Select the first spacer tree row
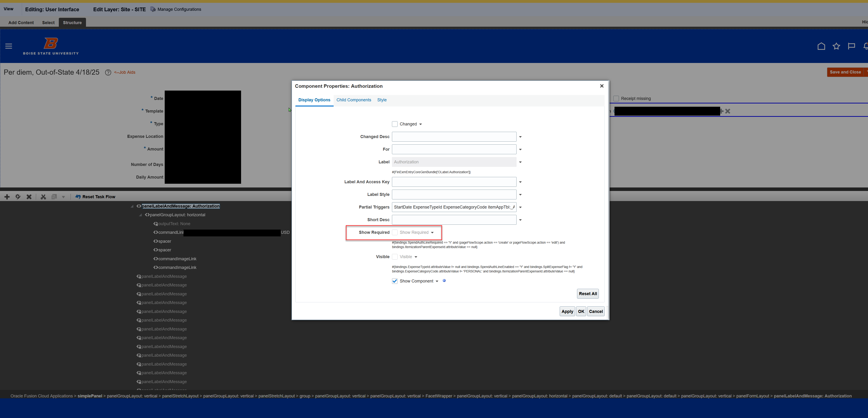The width and height of the screenshot is (868, 418). coord(162,241)
